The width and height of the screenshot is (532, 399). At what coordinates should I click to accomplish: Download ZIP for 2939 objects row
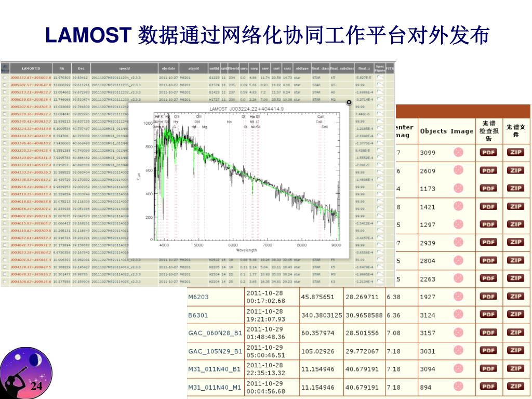515,243
